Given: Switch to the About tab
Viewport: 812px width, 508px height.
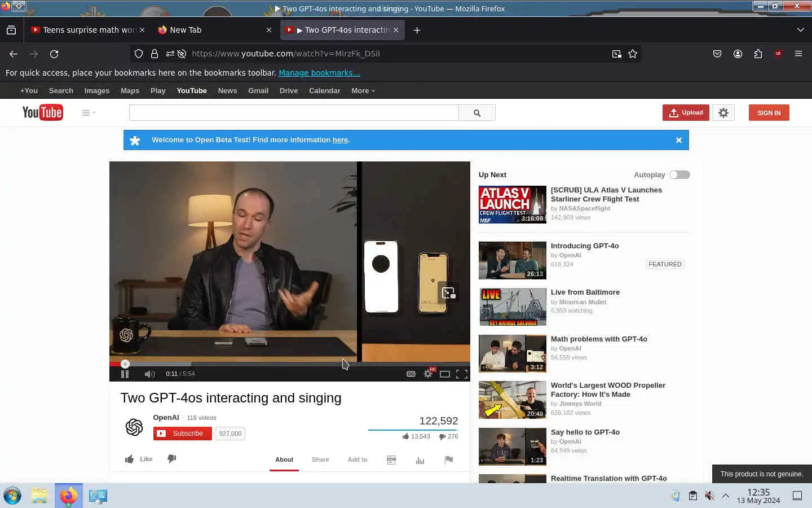Looking at the screenshot, I should (284, 459).
